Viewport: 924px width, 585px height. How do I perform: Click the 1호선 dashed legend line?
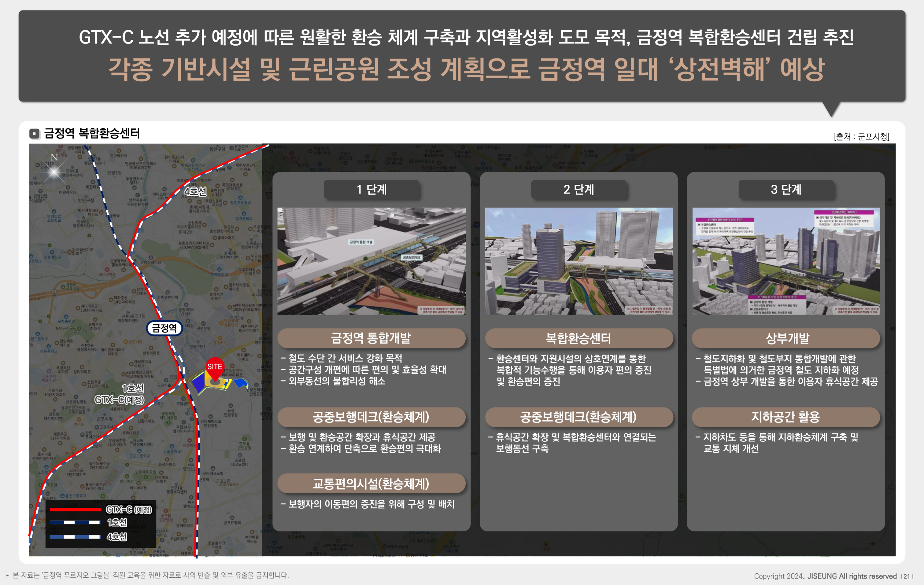75,522
